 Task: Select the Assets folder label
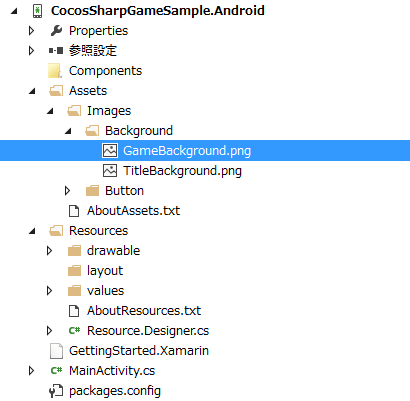click(88, 91)
